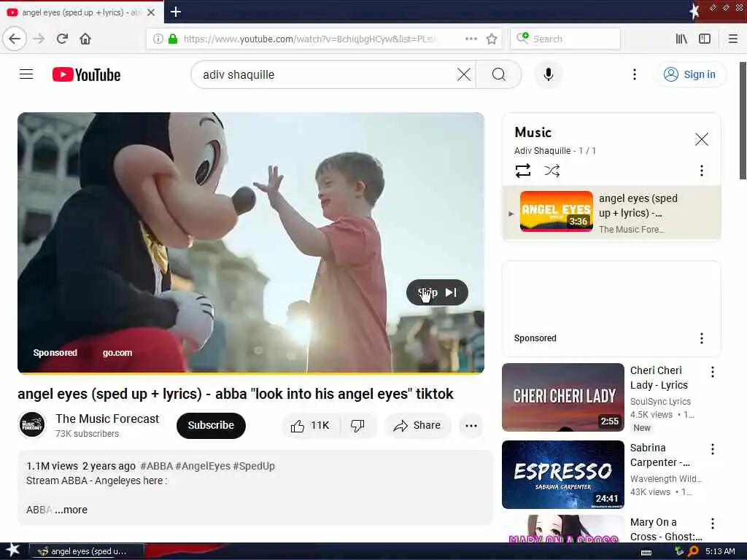This screenshot has height=560, width=747.
Task: Open Adiv Shaquille playlist owner link
Action: click(542, 150)
